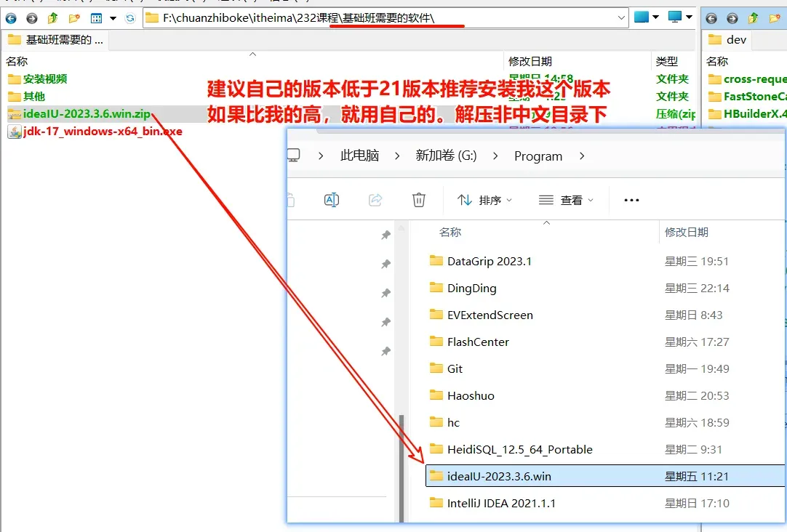Expand chevron after 此电脑 breadcrumb
The height and width of the screenshot is (532, 787).
click(x=397, y=156)
